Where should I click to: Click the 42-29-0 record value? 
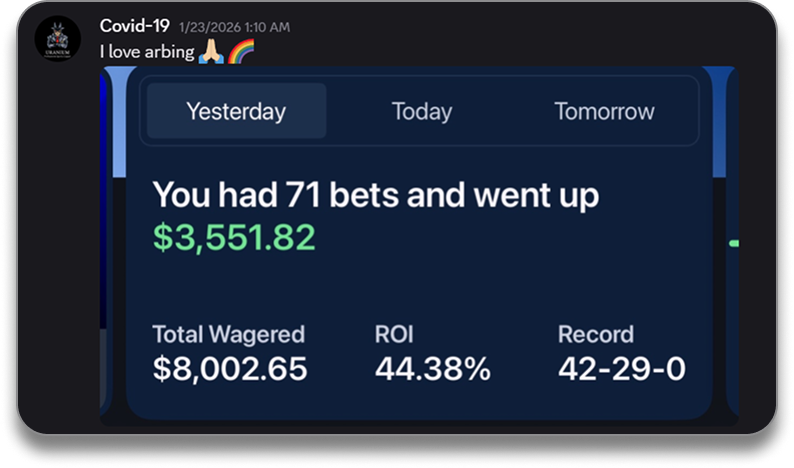click(x=621, y=368)
